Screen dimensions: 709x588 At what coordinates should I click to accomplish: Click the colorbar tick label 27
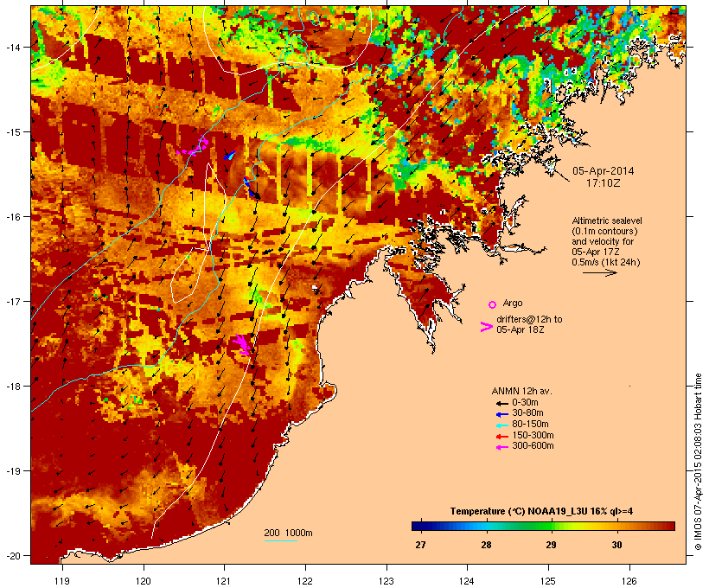(x=420, y=545)
